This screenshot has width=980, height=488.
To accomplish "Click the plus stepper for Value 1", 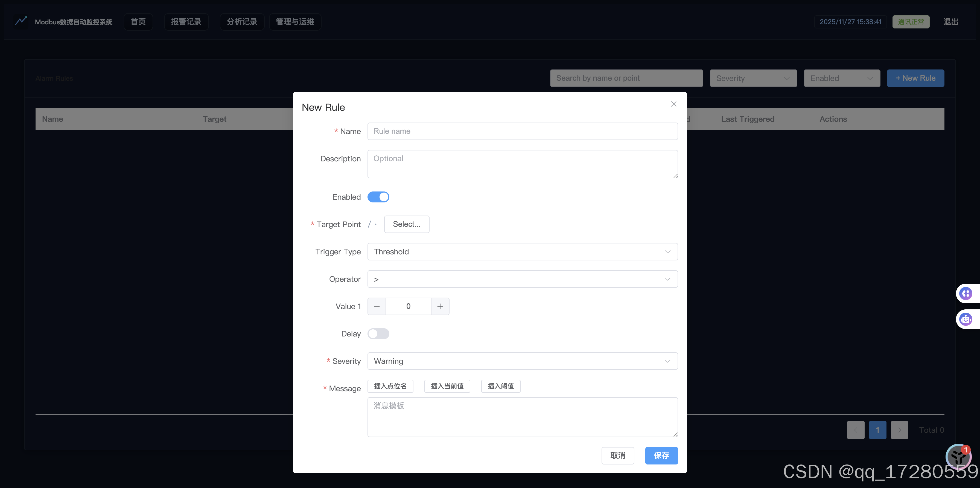I will [440, 306].
